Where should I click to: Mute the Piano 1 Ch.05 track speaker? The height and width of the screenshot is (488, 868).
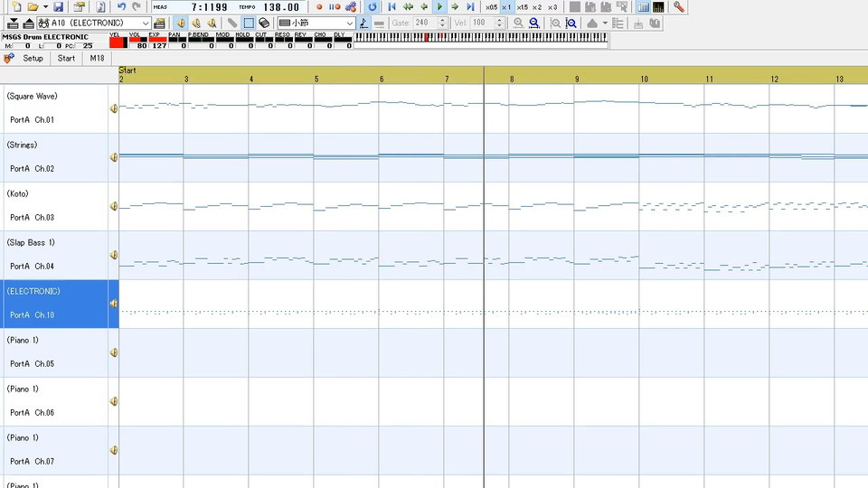[x=114, y=352]
